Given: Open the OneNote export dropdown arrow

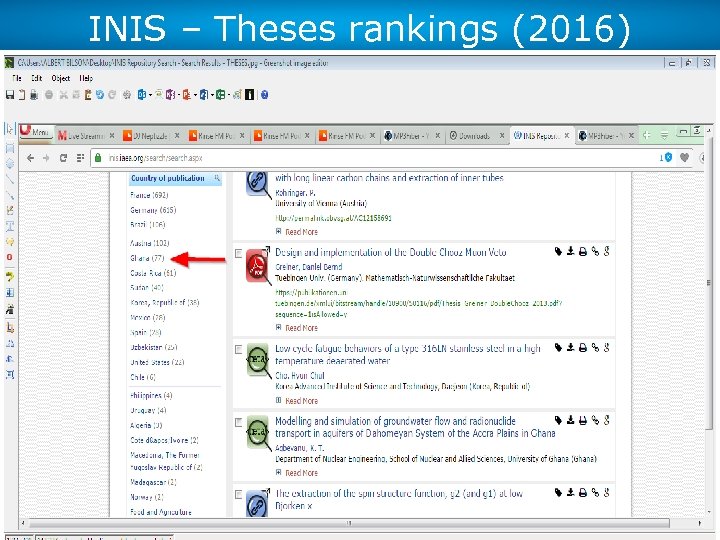Looking at the screenshot, I should tap(179, 95).
